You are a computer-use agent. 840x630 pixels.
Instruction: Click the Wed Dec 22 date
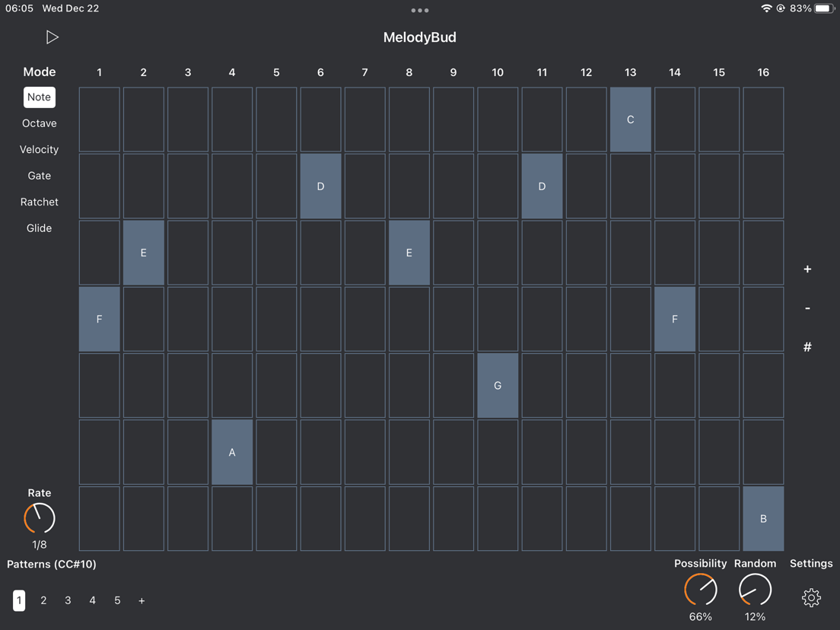(x=71, y=8)
